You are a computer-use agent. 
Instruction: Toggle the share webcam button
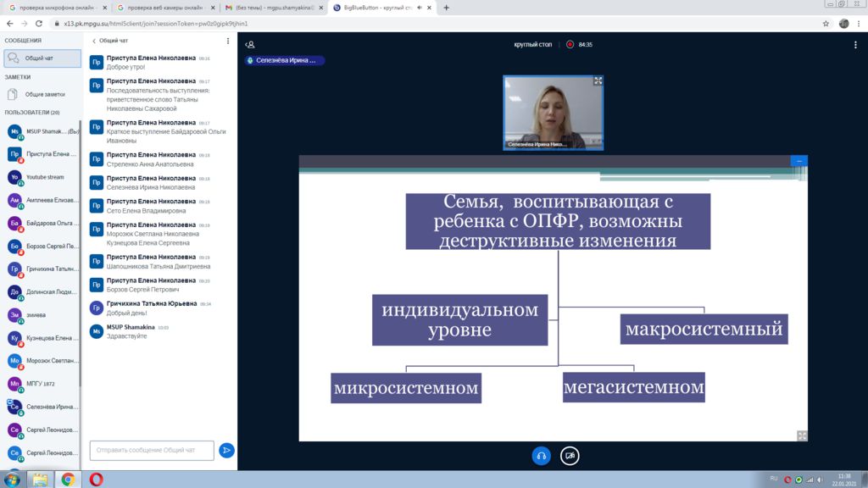coord(570,456)
